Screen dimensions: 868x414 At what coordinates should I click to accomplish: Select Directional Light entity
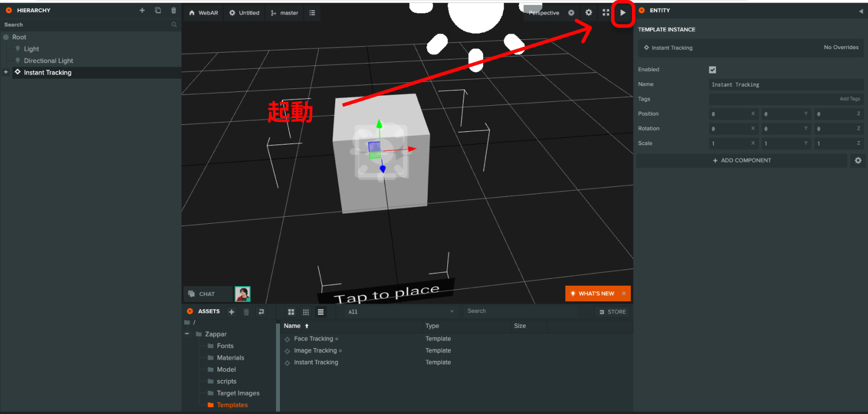click(49, 61)
